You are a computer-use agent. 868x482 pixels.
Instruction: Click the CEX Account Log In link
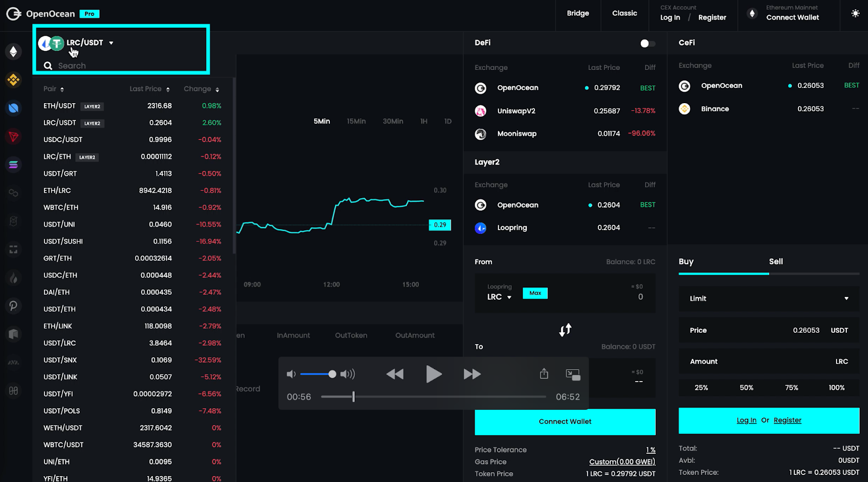tap(670, 17)
